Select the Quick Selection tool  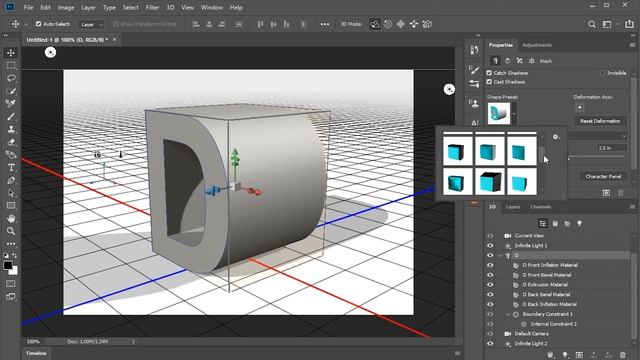click(x=11, y=91)
